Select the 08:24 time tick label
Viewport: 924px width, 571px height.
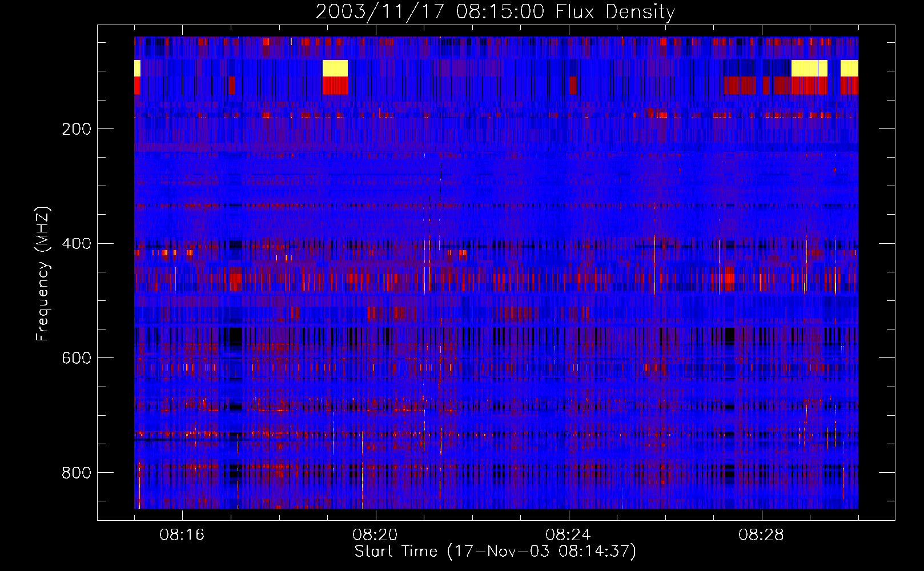click(568, 535)
